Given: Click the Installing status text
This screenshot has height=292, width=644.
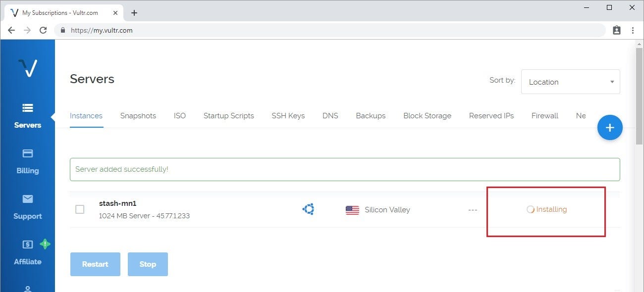Looking at the screenshot, I should (551, 209).
